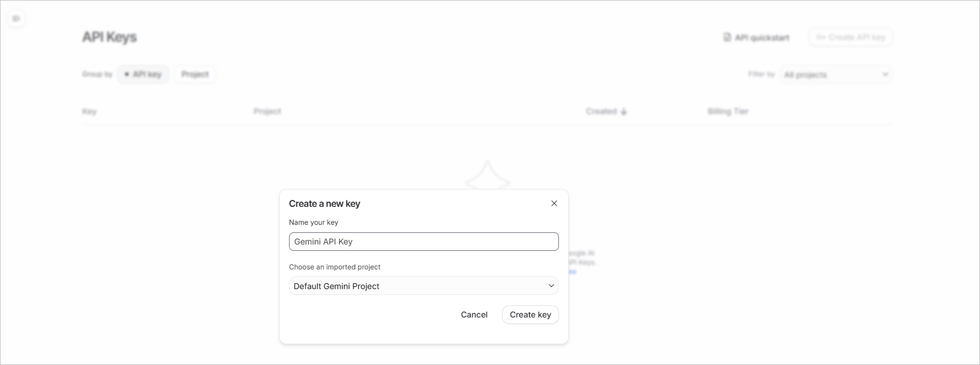Viewport: 980px width, 365px height.
Task: Click the API Keys page heading
Action: [x=109, y=37]
